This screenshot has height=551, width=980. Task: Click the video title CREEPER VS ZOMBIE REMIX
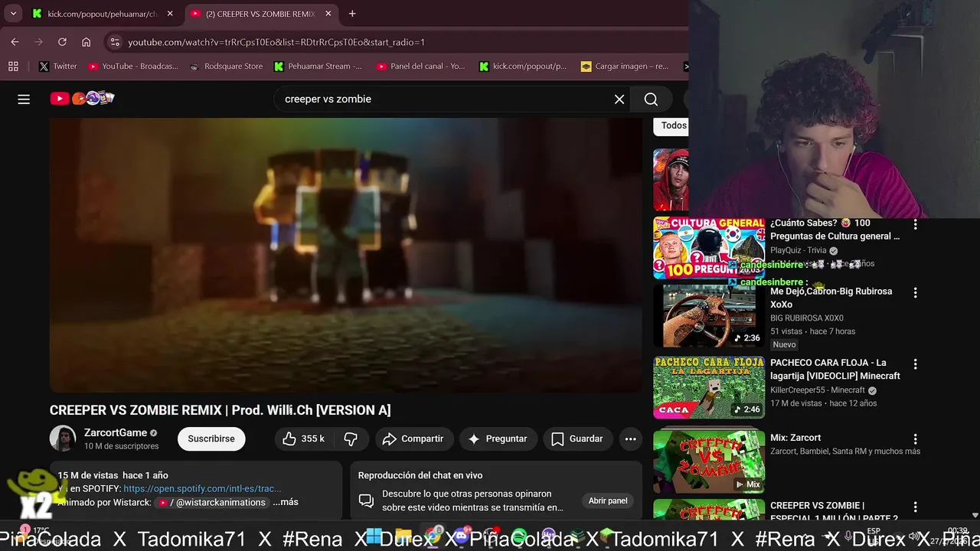tap(220, 410)
